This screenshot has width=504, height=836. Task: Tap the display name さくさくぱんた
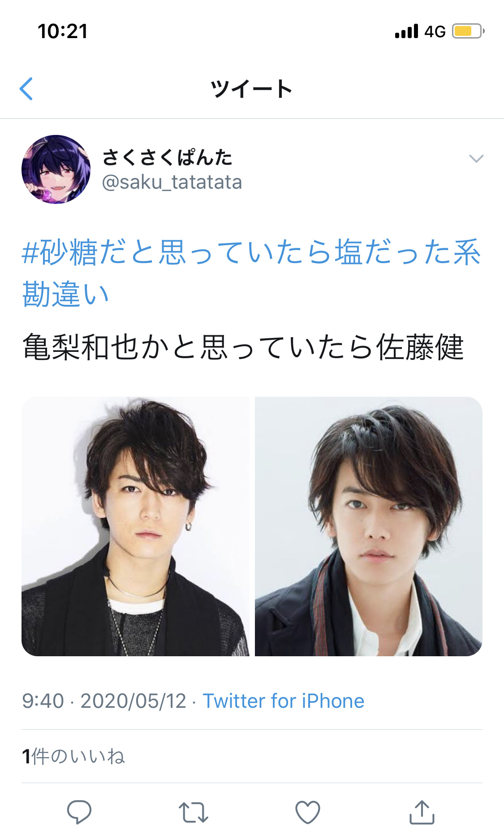tap(168, 157)
